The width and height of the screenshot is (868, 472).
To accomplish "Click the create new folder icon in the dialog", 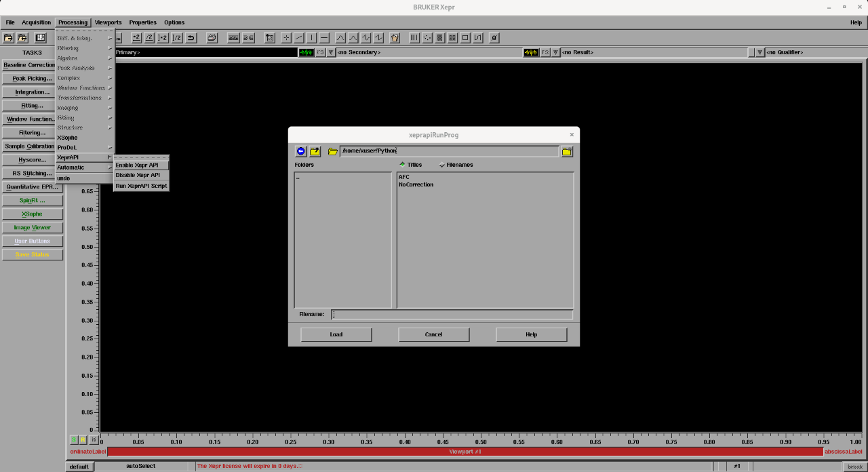I will [566, 151].
